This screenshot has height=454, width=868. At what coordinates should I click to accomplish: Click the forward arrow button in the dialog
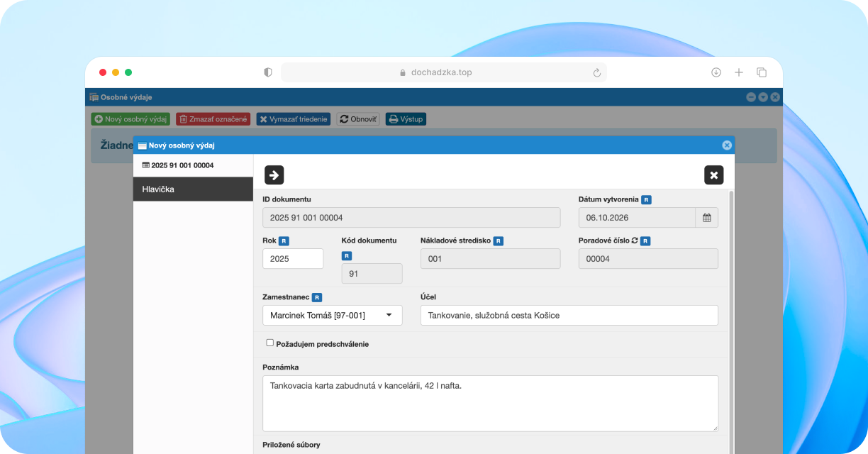click(x=274, y=175)
